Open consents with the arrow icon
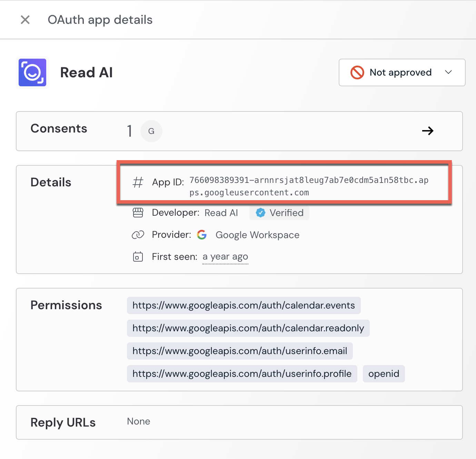 click(x=428, y=131)
